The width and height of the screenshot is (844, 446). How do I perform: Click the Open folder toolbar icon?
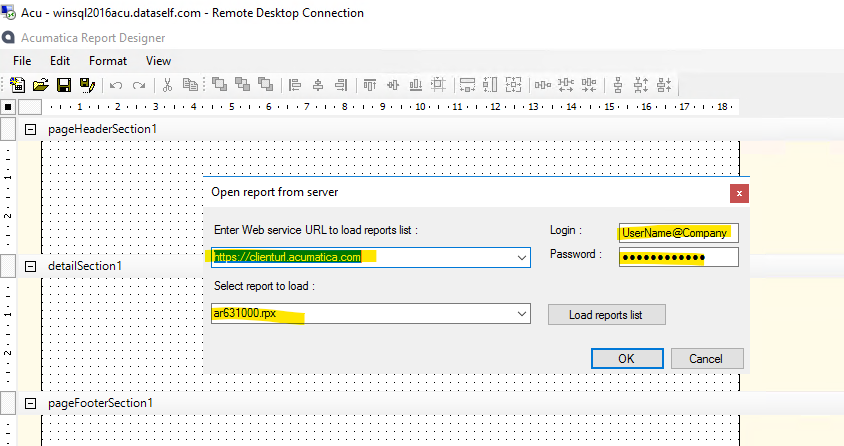41,85
